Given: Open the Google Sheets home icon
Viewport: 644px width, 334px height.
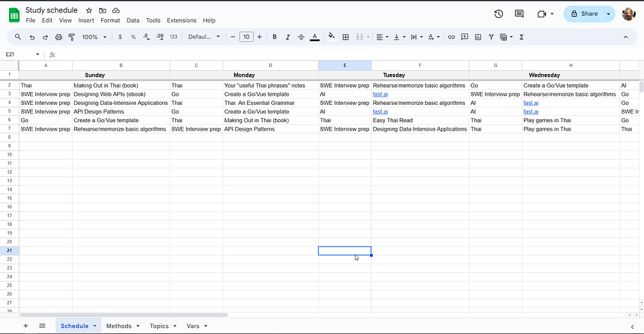Looking at the screenshot, I should pyautogui.click(x=14, y=15).
